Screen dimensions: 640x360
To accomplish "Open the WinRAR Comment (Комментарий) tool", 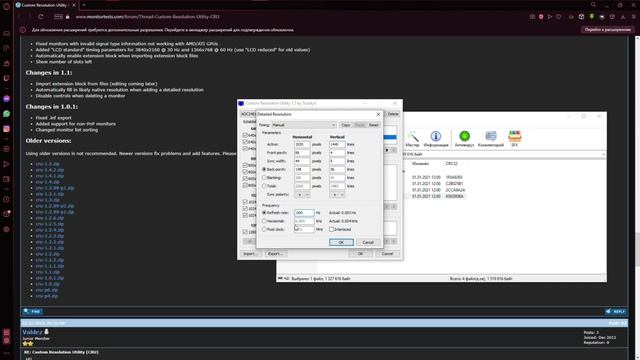I will (x=491, y=139).
